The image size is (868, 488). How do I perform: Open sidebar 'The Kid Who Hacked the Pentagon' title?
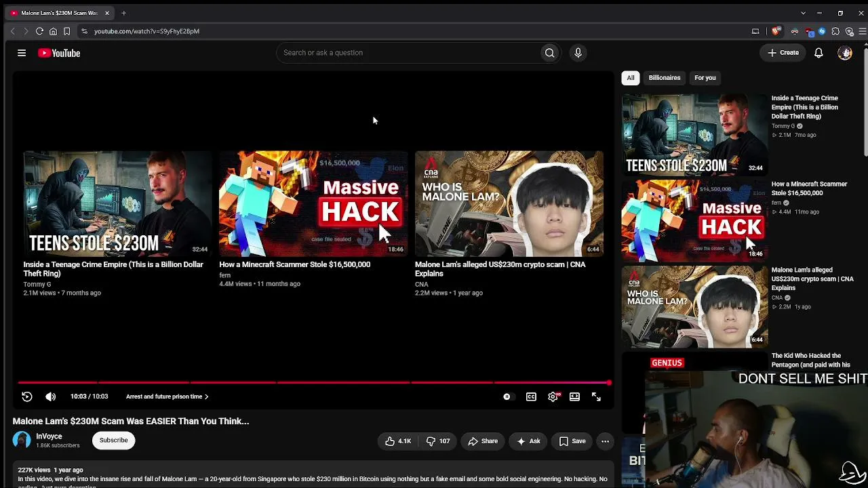tap(810, 361)
